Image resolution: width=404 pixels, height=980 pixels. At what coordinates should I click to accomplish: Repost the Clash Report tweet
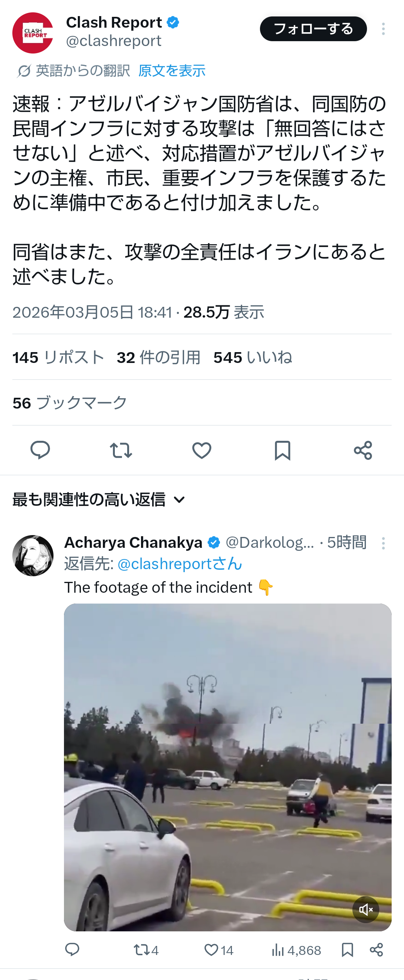[120, 450]
